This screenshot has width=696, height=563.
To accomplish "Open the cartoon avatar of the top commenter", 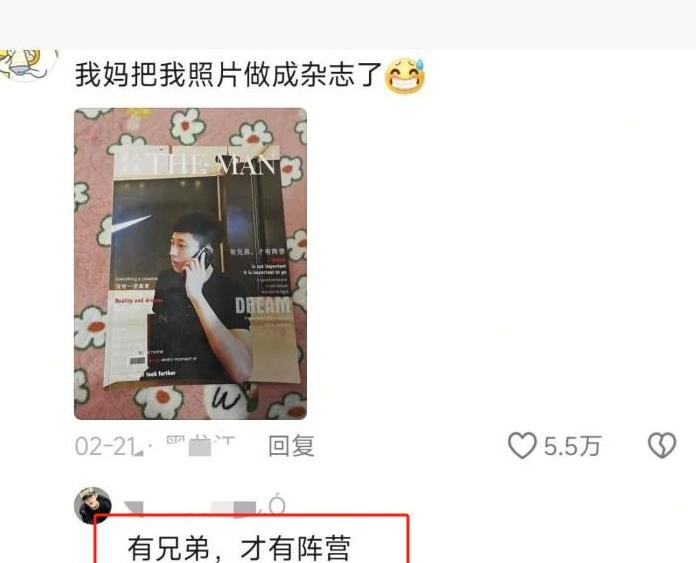I will (28, 65).
